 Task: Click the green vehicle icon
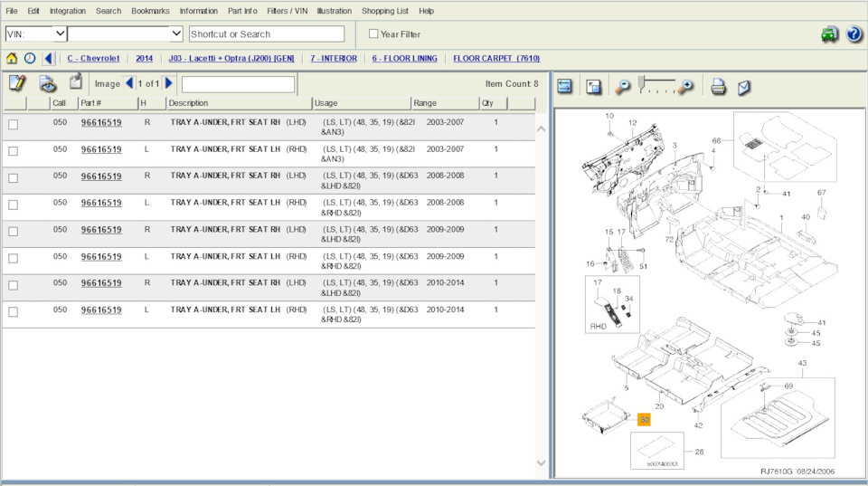click(x=829, y=34)
